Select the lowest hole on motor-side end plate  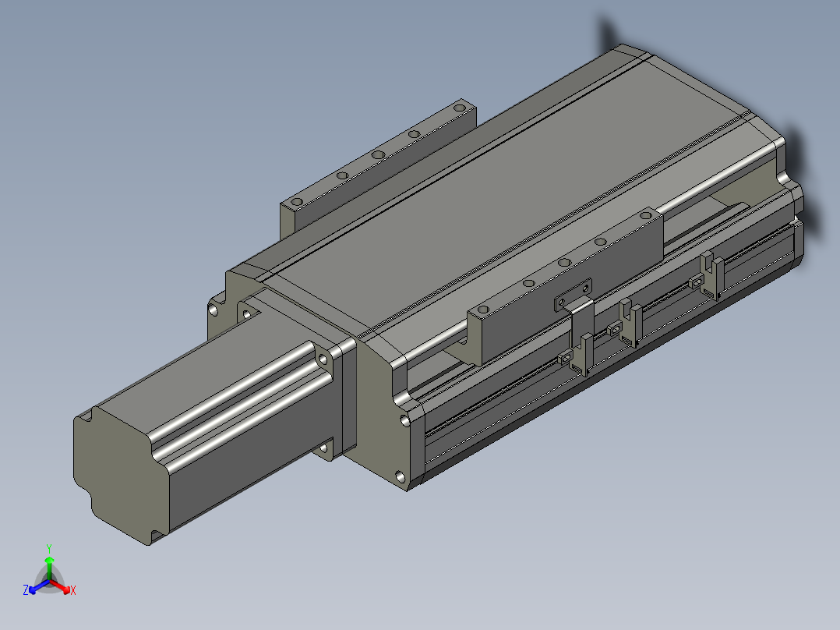tap(401, 476)
